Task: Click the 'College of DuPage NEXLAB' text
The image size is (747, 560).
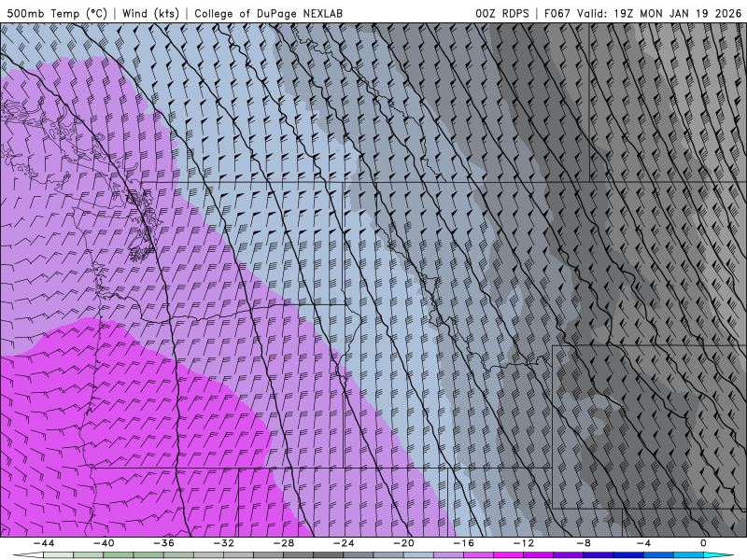Action: (268, 13)
